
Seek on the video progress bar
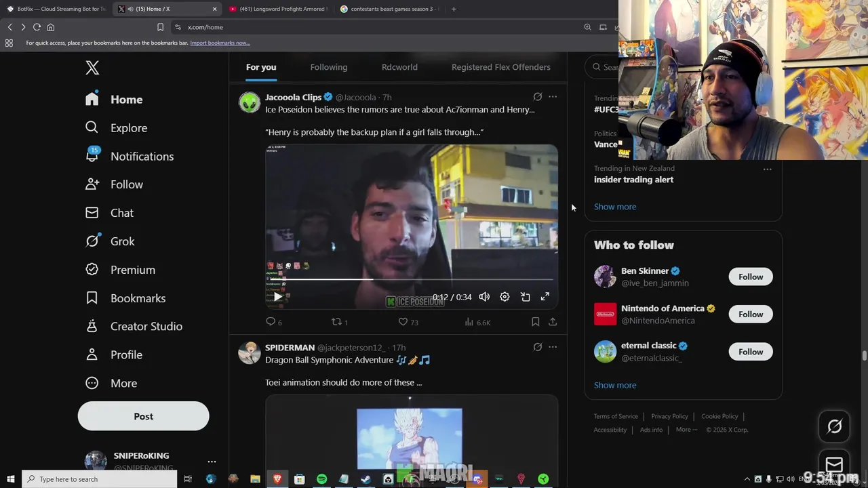pyautogui.click(x=412, y=279)
